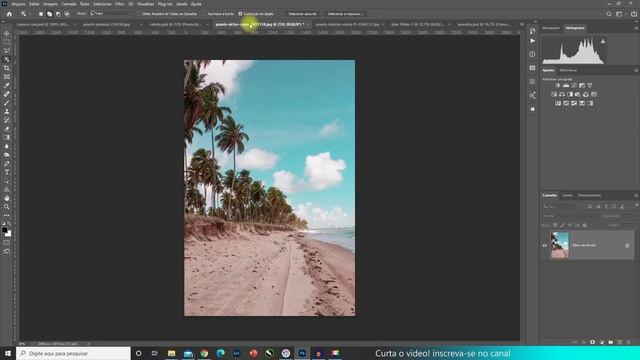
Task: Switch to the Histograma tab
Action: pyautogui.click(x=575, y=28)
